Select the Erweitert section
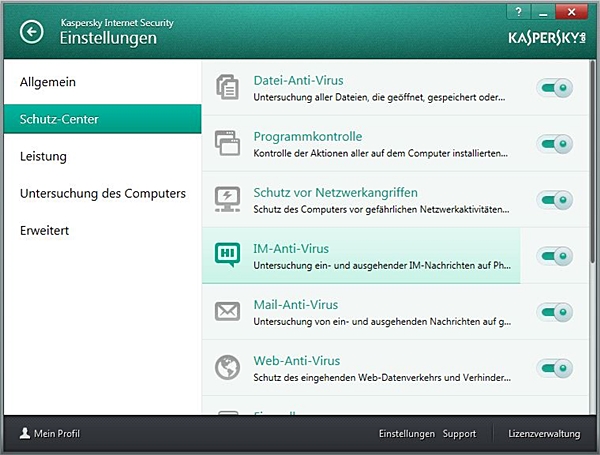 (103, 230)
